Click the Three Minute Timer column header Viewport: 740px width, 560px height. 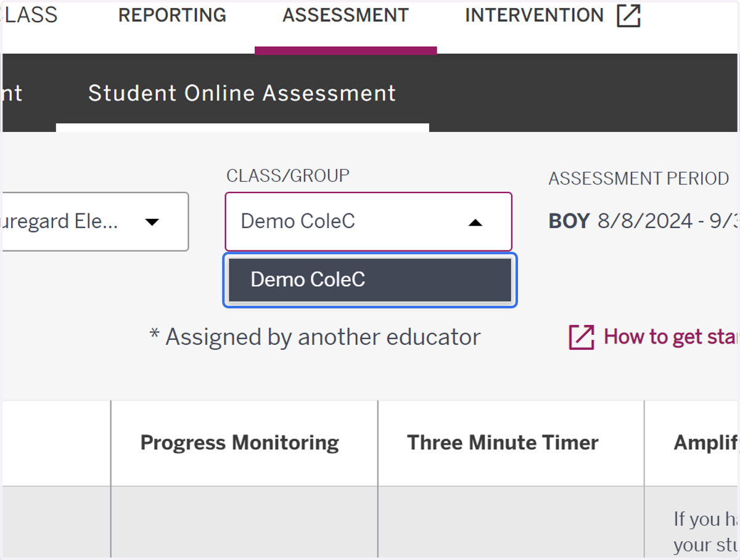[503, 443]
